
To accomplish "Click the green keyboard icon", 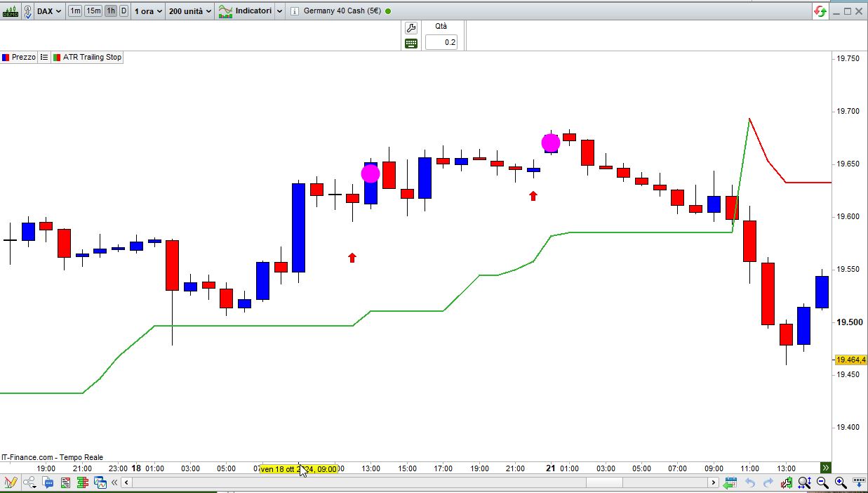I will tap(411, 43).
